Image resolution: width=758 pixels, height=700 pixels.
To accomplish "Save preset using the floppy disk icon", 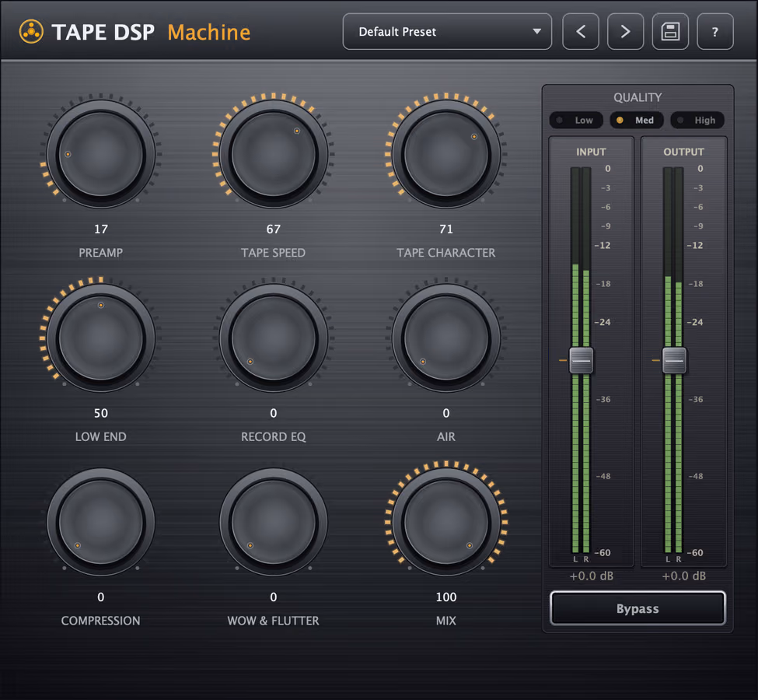I will (x=670, y=32).
